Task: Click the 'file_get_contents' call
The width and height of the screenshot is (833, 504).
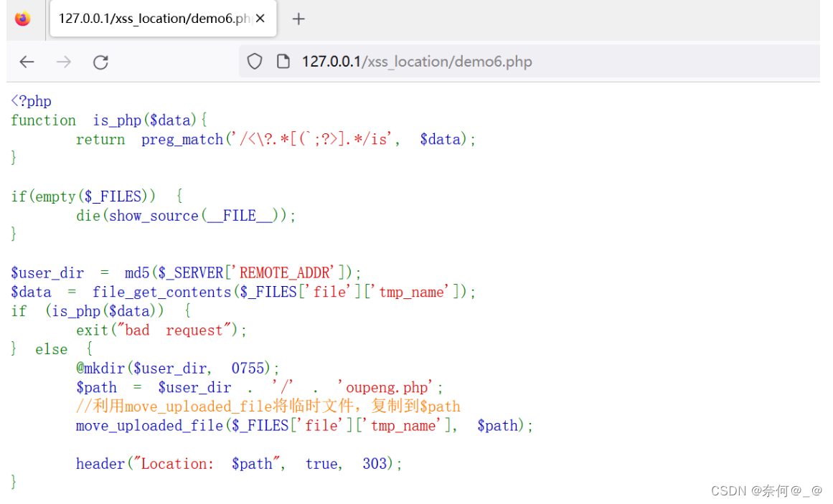Action: 162,292
